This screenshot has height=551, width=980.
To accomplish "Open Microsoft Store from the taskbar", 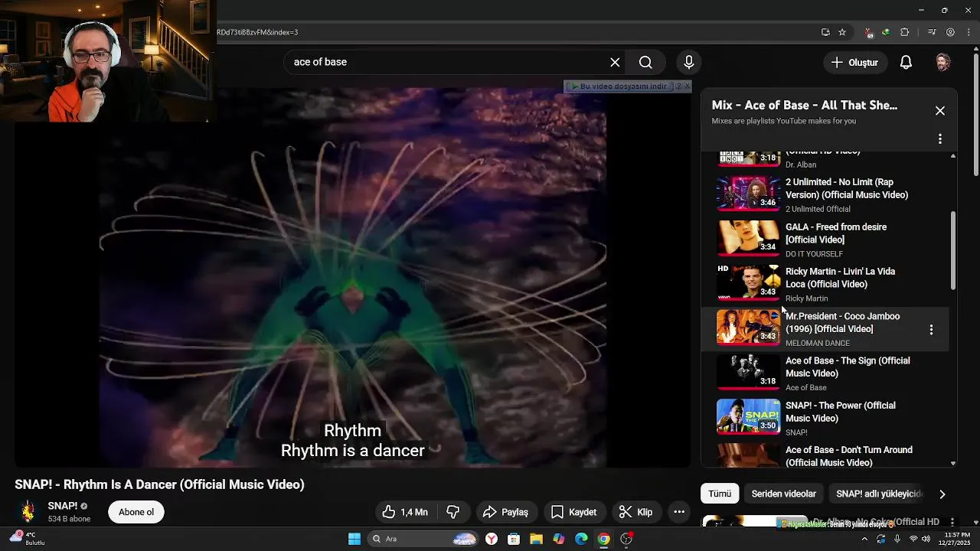I will tap(514, 539).
